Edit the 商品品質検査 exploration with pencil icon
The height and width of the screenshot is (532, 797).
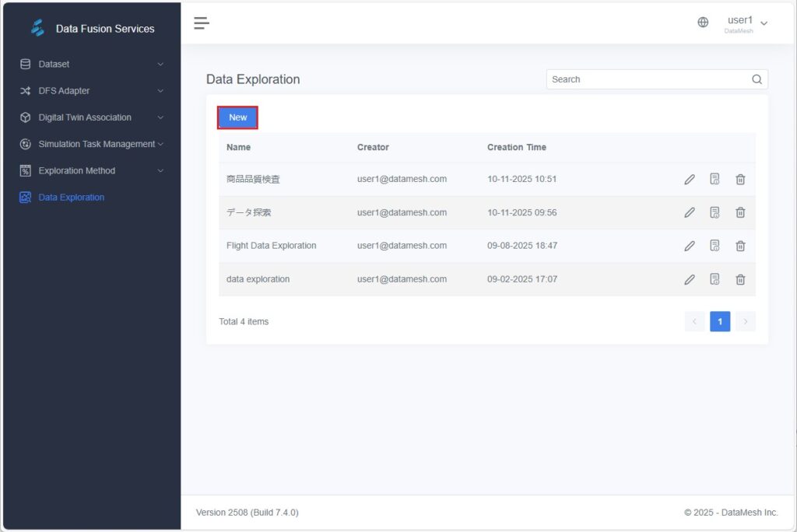pyautogui.click(x=690, y=180)
